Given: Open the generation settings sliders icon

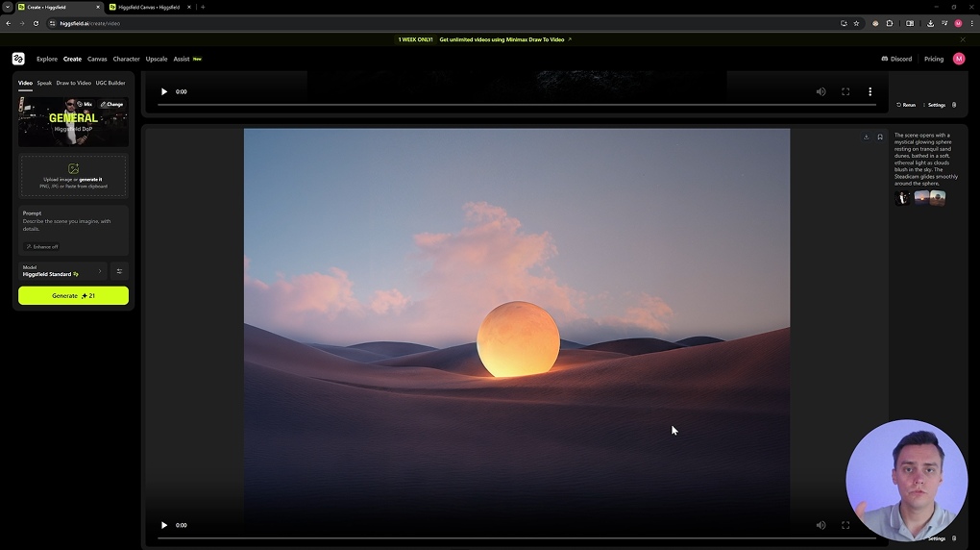Looking at the screenshot, I should (x=119, y=271).
